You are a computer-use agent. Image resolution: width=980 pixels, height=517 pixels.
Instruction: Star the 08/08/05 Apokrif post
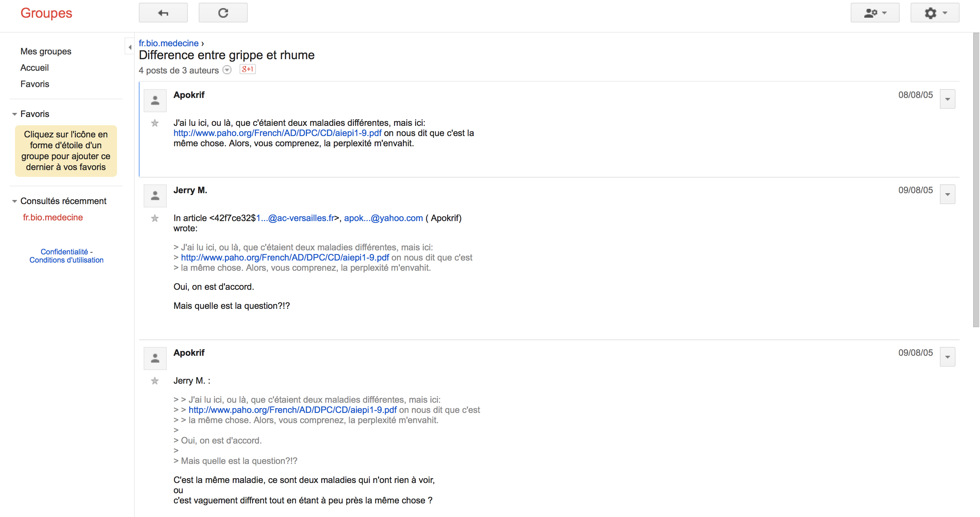pyautogui.click(x=155, y=123)
